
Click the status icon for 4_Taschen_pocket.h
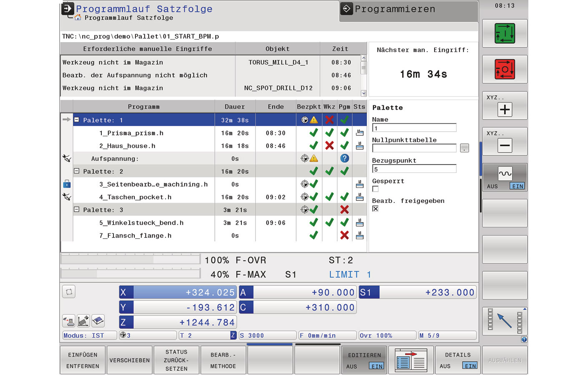[x=359, y=197]
